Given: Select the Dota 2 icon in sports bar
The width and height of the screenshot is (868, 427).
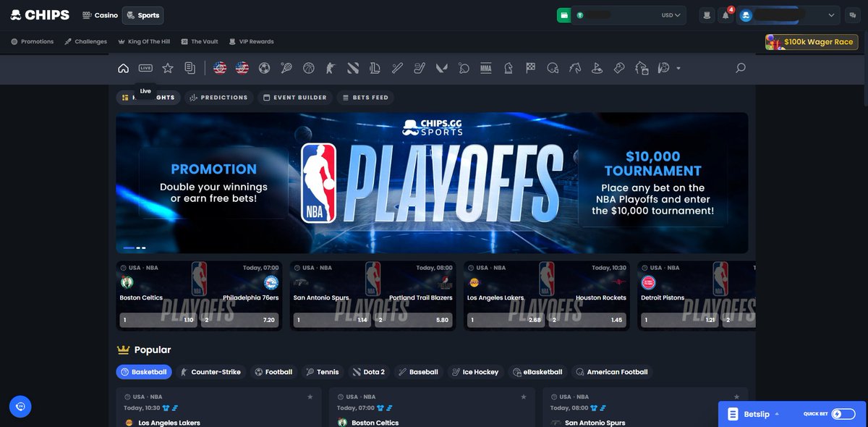Looking at the screenshot, I should point(353,68).
